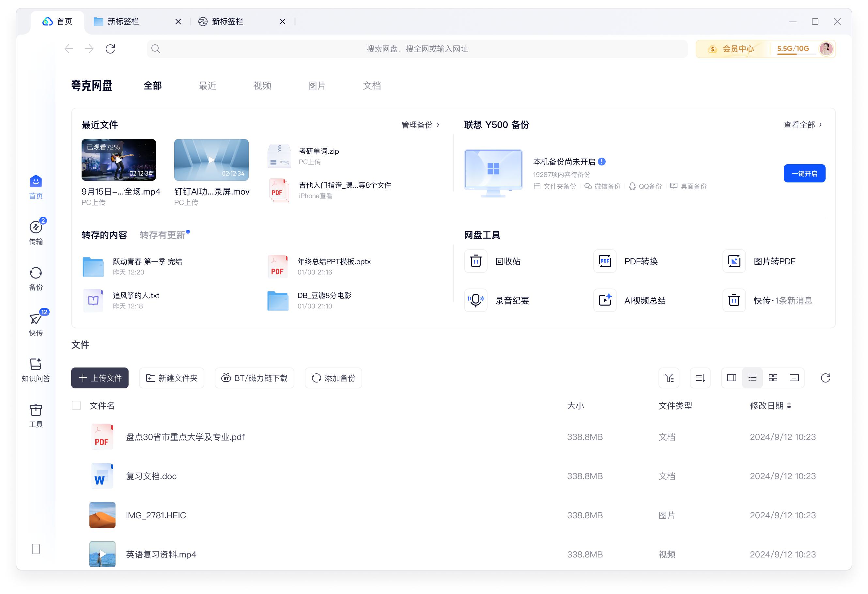Image resolution: width=868 pixels, height=594 pixels.
Task: Open the user avatar profile
Action: coord(826,49)
